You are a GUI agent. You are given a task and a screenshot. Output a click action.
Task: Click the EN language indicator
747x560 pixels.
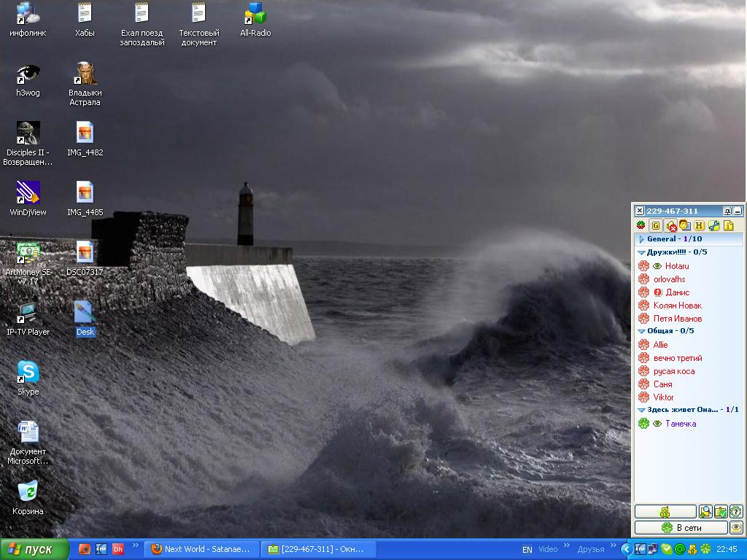pos(527,550)
